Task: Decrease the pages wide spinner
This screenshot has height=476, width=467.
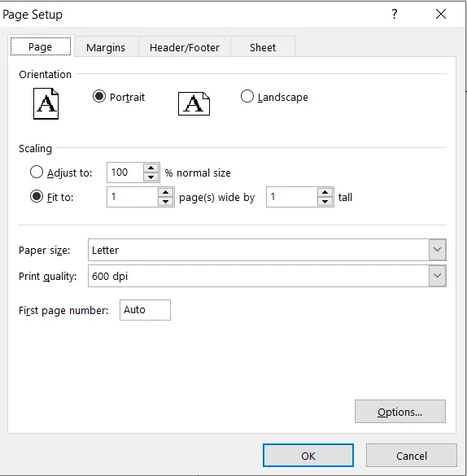Action: coord(165,201)
